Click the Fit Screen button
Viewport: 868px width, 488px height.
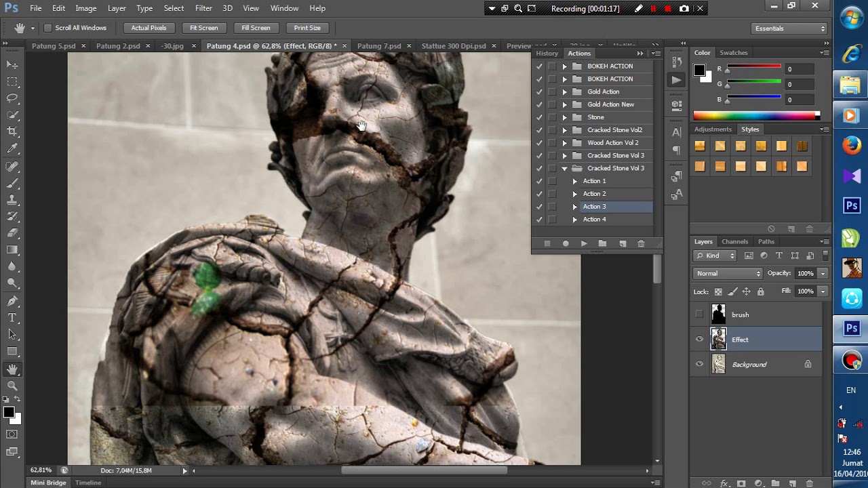coord(203,28)
